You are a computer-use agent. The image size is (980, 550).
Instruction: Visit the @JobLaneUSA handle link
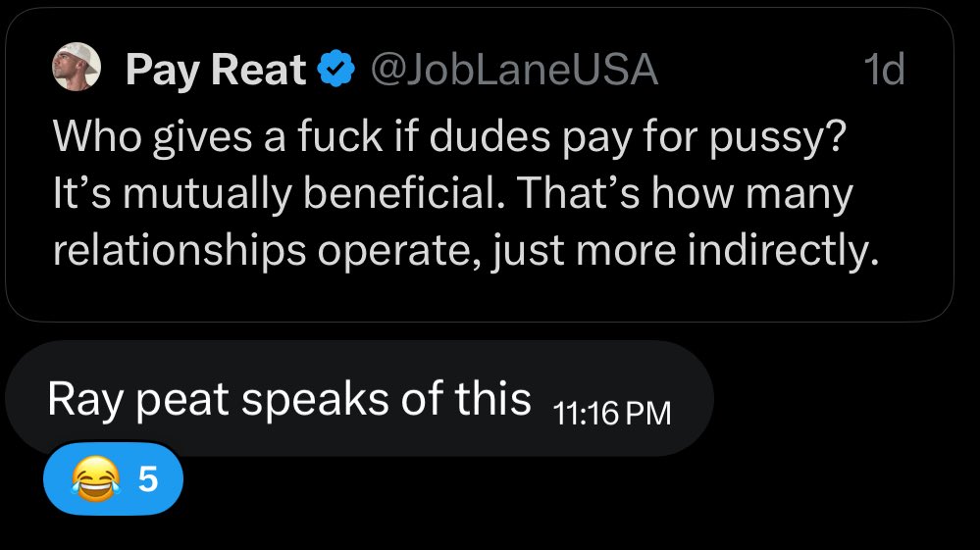pyautogui.click(x=514, y=69)
